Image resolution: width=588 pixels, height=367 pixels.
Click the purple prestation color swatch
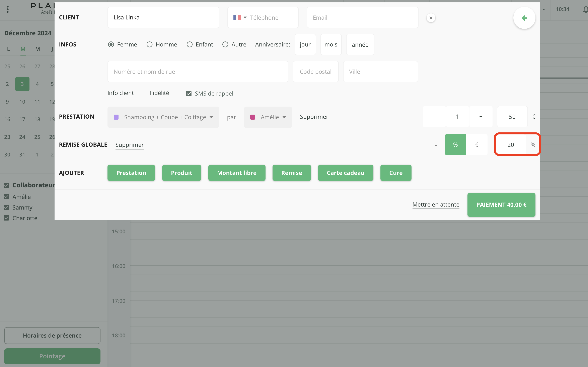click(116, 117)
